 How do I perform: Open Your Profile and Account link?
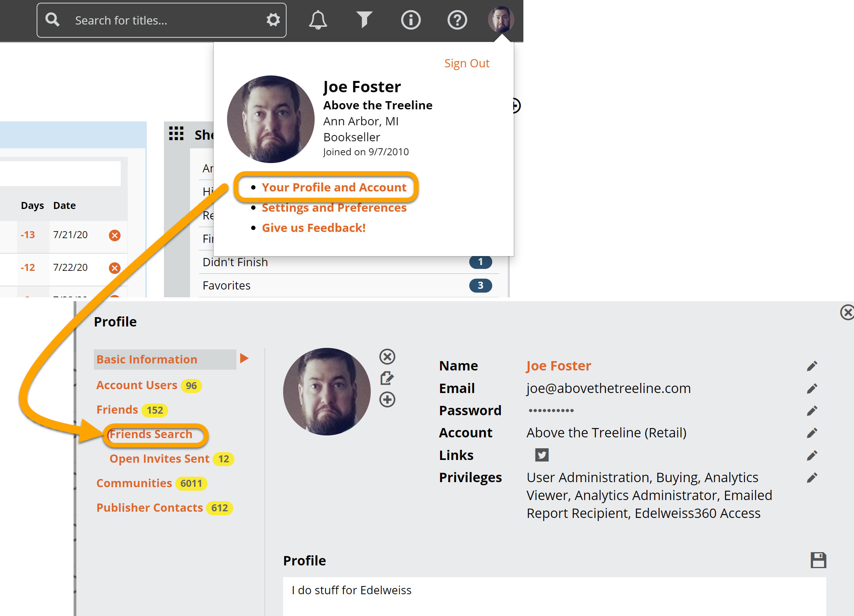click(x=334, y=188)
